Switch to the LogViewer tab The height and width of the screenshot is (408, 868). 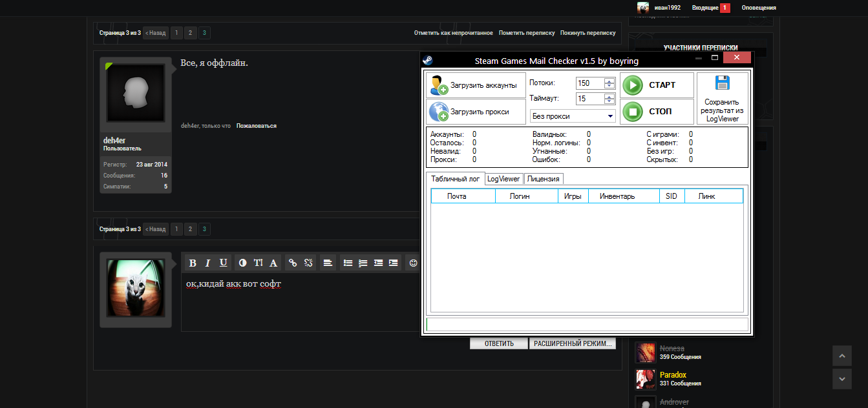pyautogui.click(x=503, y=179)
